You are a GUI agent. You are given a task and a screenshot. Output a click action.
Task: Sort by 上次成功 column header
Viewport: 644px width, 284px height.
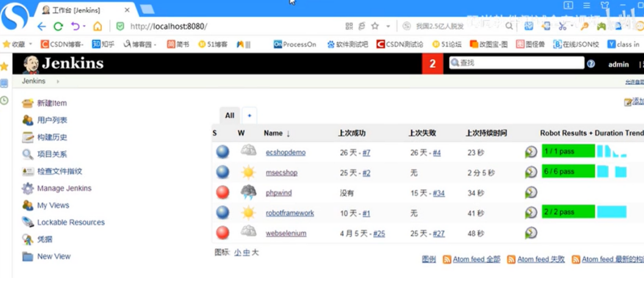[x=351, y=133]
